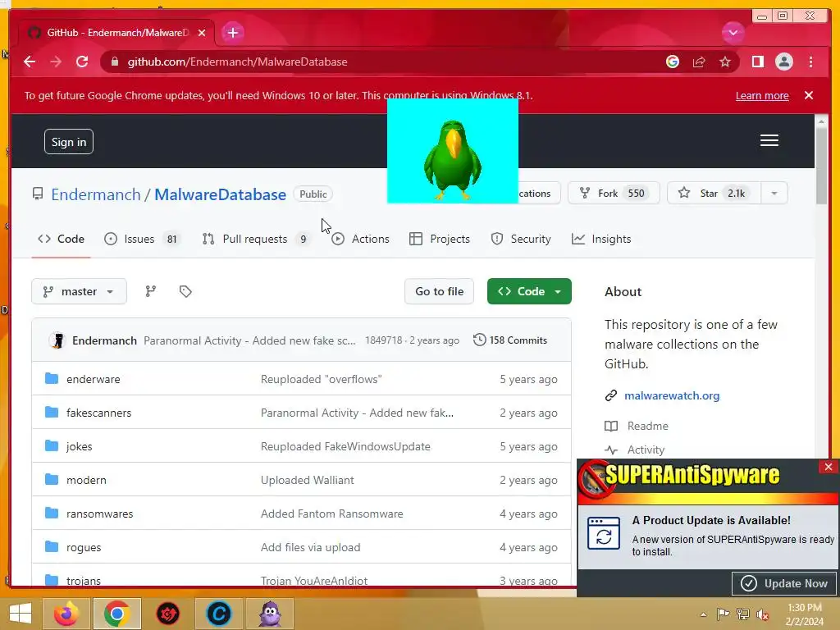This screenshot has height=630, width=840.
Task: Open the Insights tab
Action: click(601, 239)
